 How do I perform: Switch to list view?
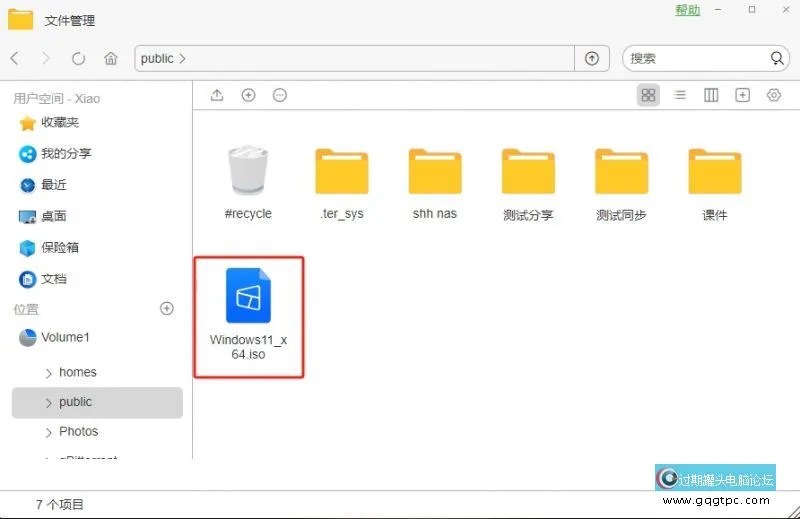[x=680, y=95]
